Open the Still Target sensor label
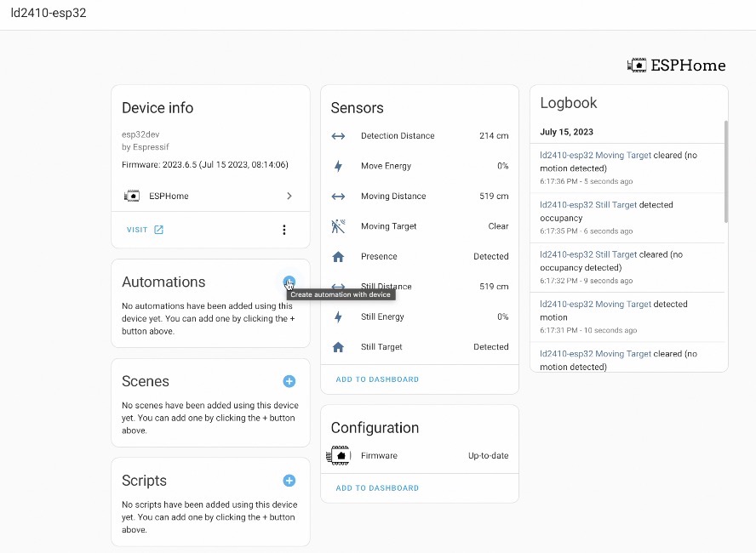This screenshot has height=553, width=756. (381, 347)
